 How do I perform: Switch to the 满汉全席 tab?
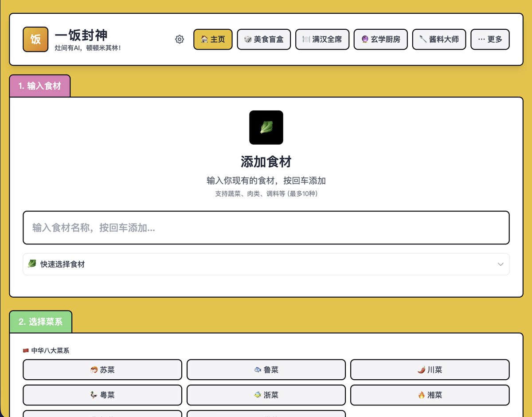click(322, 39)
